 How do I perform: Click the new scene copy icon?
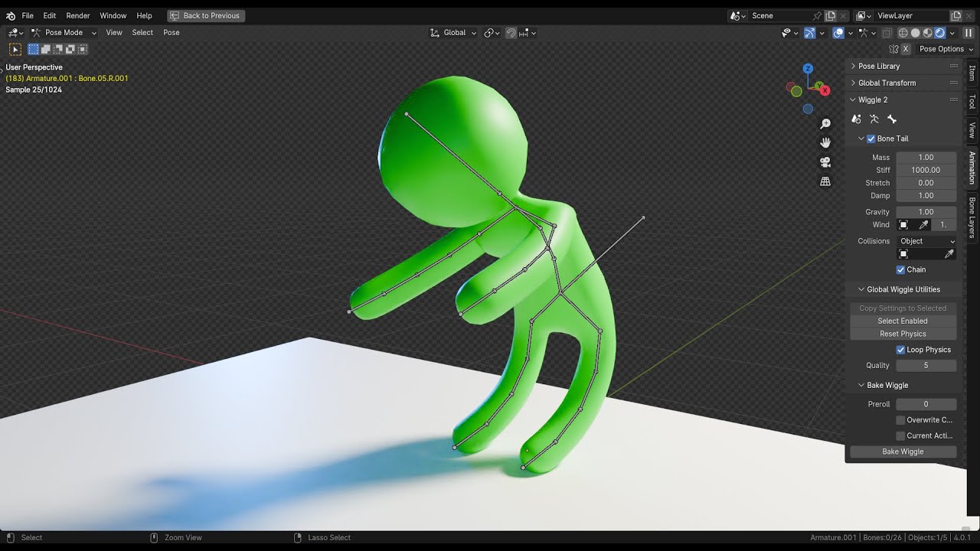click(830, 15)
